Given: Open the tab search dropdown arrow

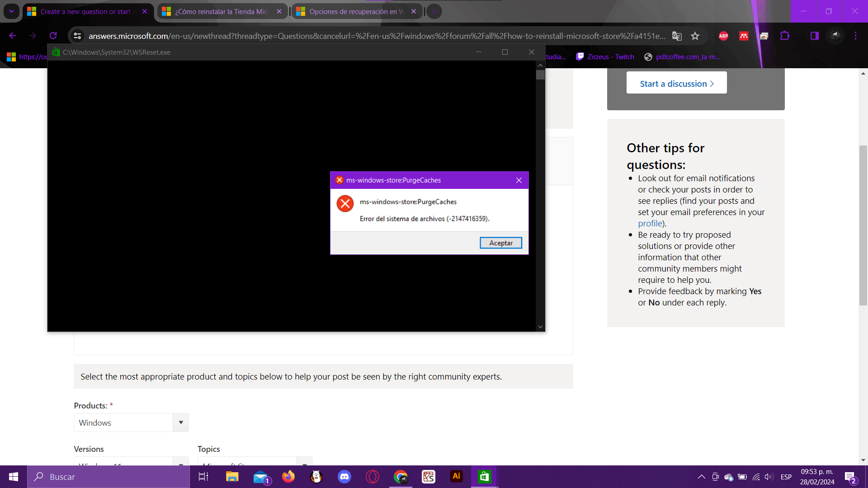Looking at the screenshot, I should pos(11,11).
